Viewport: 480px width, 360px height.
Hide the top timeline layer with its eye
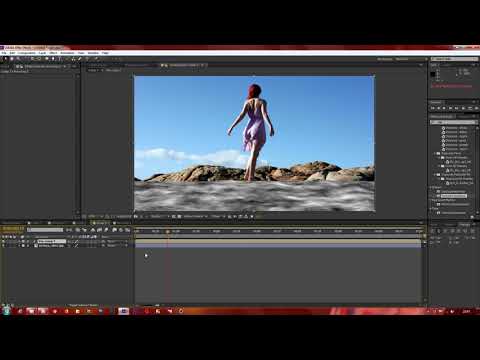3,241
